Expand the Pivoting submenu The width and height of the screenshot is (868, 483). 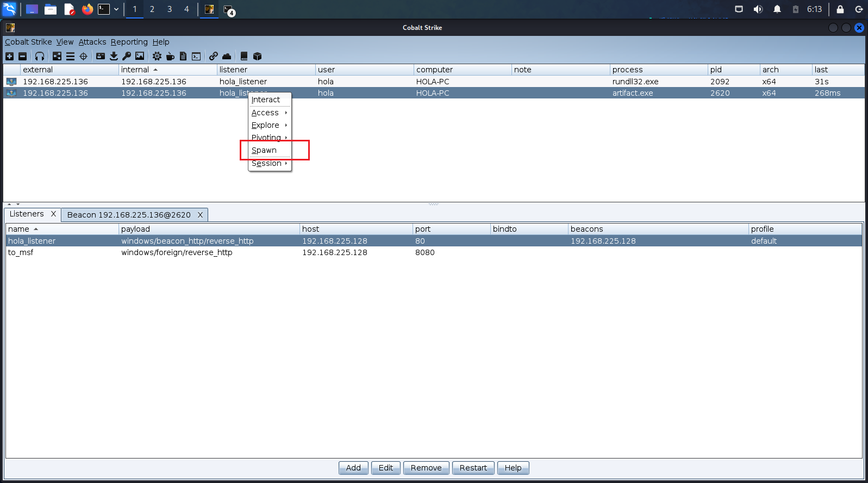click(x=270, y=138)
